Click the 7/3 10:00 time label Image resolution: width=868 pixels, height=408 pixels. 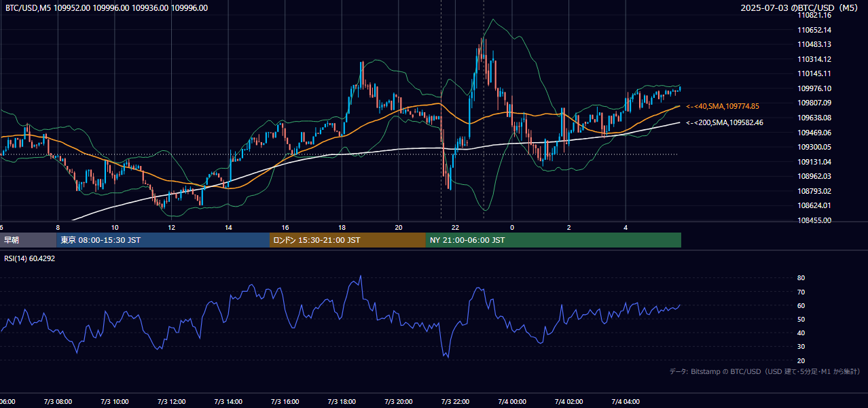point(114,402)
